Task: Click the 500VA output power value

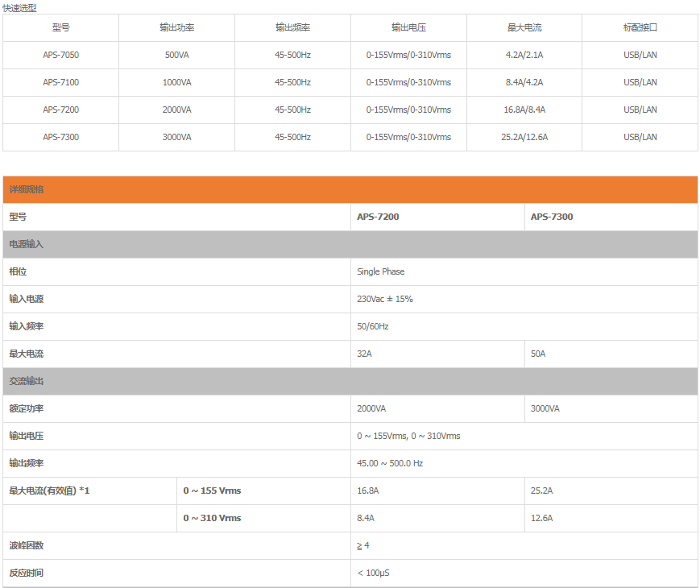Action: [176, 55]
